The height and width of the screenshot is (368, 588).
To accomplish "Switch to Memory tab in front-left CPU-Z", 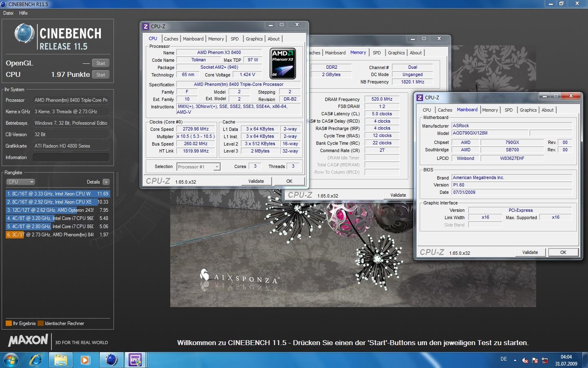I will coord(216,39).
